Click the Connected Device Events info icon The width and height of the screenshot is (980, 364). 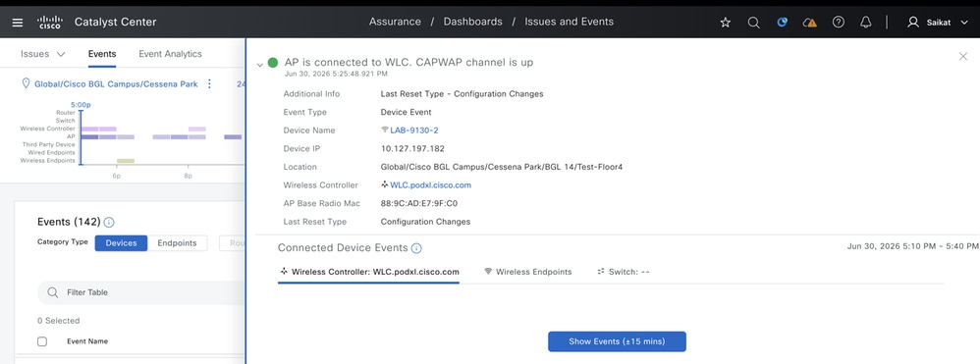[x=416, y=248]
